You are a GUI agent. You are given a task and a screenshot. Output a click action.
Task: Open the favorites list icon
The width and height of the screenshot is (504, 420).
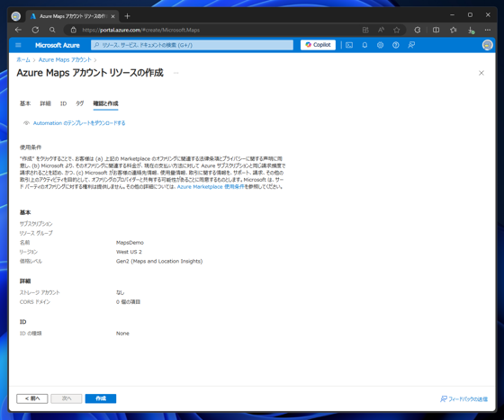(x=454, y=30)
